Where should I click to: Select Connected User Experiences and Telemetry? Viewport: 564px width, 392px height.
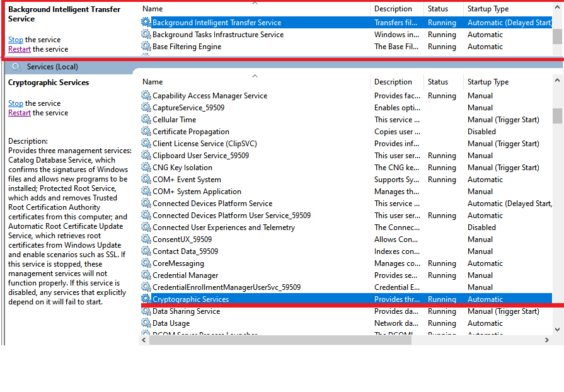(347, 228)
